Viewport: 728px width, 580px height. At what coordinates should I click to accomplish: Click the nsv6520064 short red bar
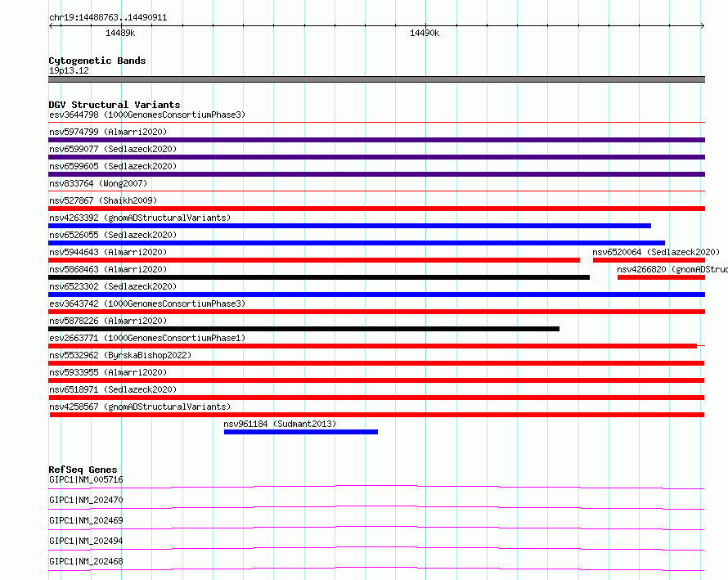click(x=649, y=260)
